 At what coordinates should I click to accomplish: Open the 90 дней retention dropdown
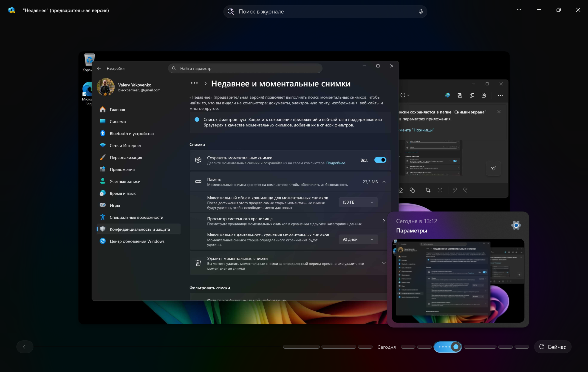358,239
